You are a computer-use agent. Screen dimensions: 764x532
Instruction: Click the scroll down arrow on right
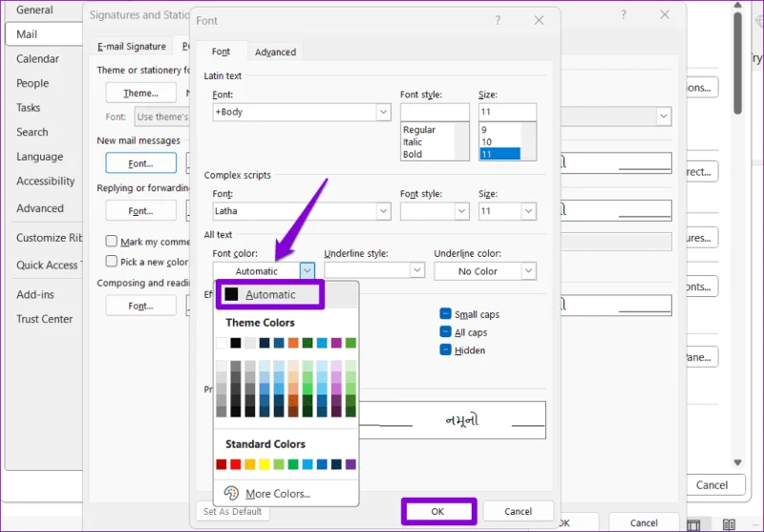(x=737, y=462)
